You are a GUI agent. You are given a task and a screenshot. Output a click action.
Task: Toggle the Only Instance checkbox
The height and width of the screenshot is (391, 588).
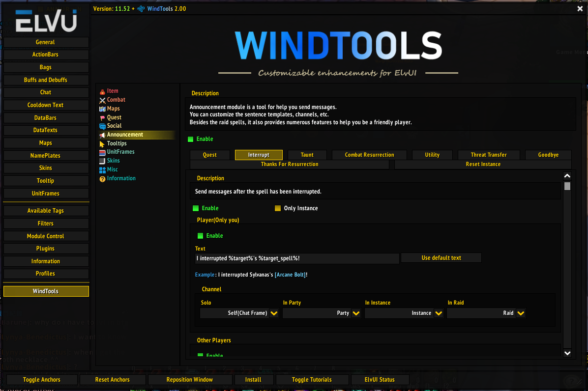[x=278, y=208]
